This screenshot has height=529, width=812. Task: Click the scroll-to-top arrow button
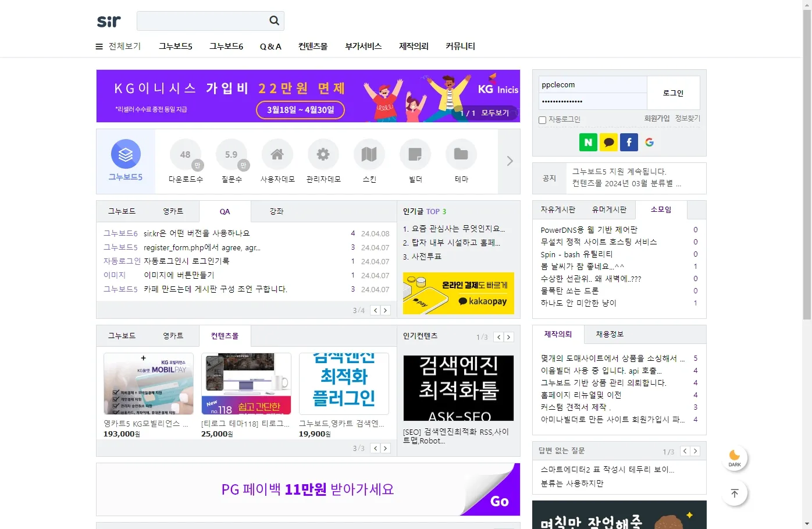tap(735, 494)
